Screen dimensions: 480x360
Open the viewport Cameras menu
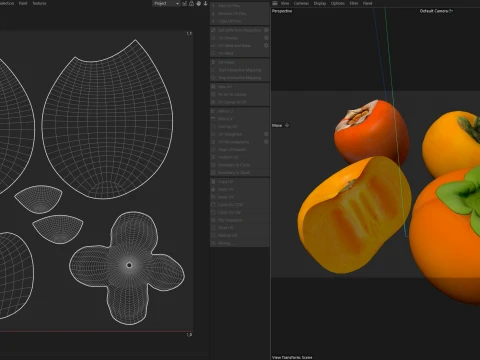(301, 3)
